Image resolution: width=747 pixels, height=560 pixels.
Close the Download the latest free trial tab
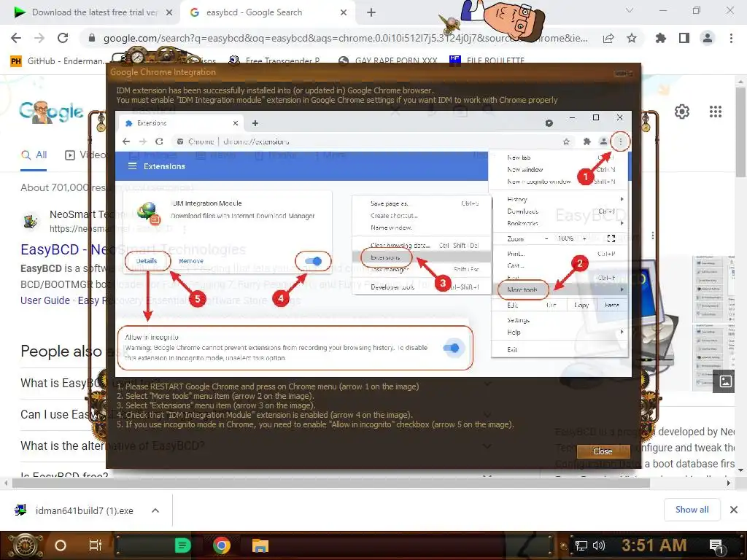point(169,12)
